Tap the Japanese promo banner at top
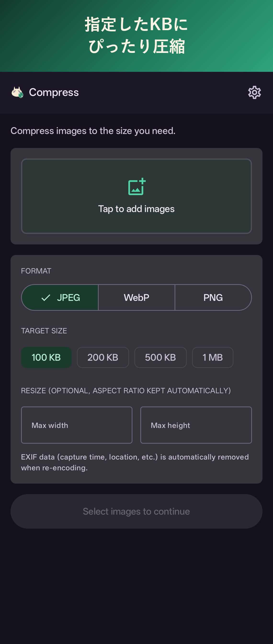This screenshot has width=273, height=644. (136, 36)
